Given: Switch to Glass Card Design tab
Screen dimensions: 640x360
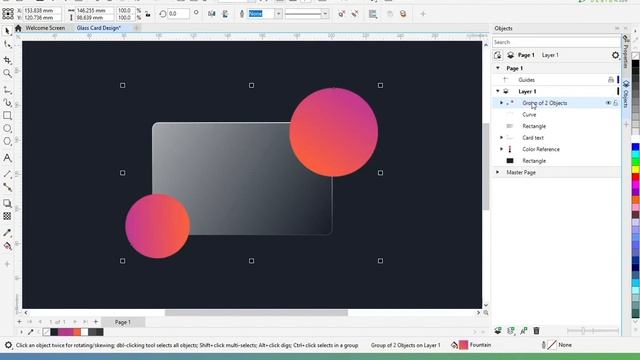Looking at the screenshot, I should pyautogui.click(x=98, y=28).
